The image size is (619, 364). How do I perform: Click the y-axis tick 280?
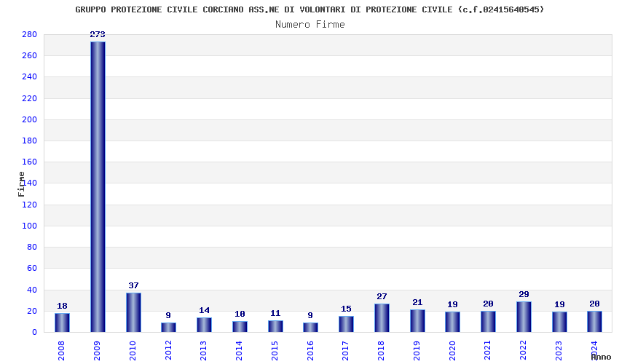click(29, 34)
